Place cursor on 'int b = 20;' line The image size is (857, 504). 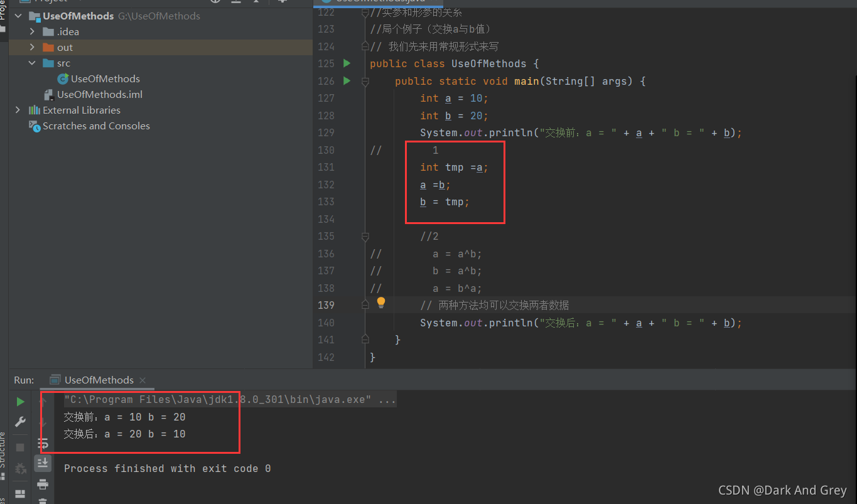coord(454,115)
